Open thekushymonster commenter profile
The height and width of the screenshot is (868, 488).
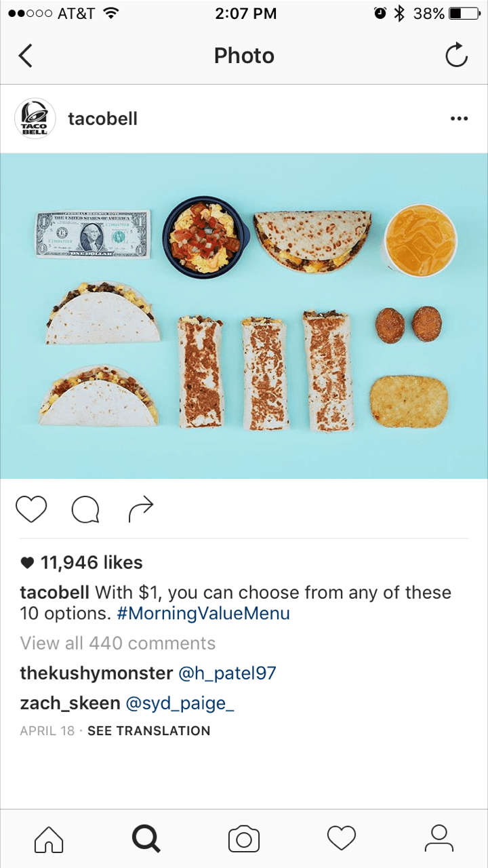[96, 673]
